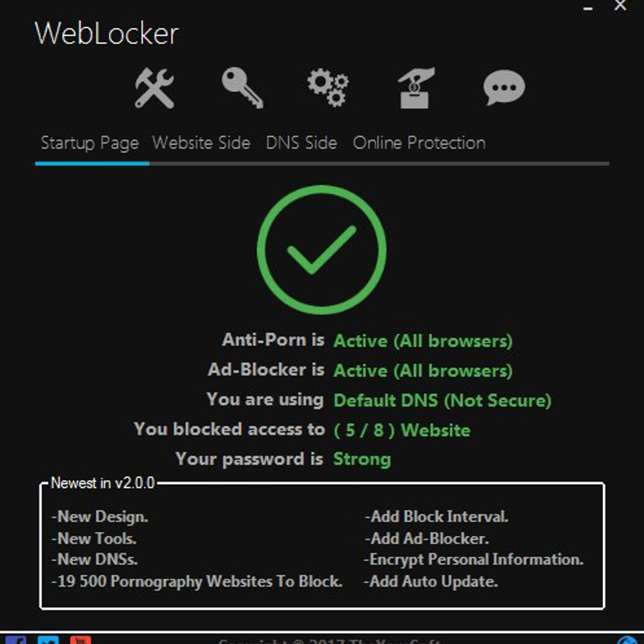Click the blue globe icon at bottom right
Viewport: 644px width, 644px height.
(626, 640)
